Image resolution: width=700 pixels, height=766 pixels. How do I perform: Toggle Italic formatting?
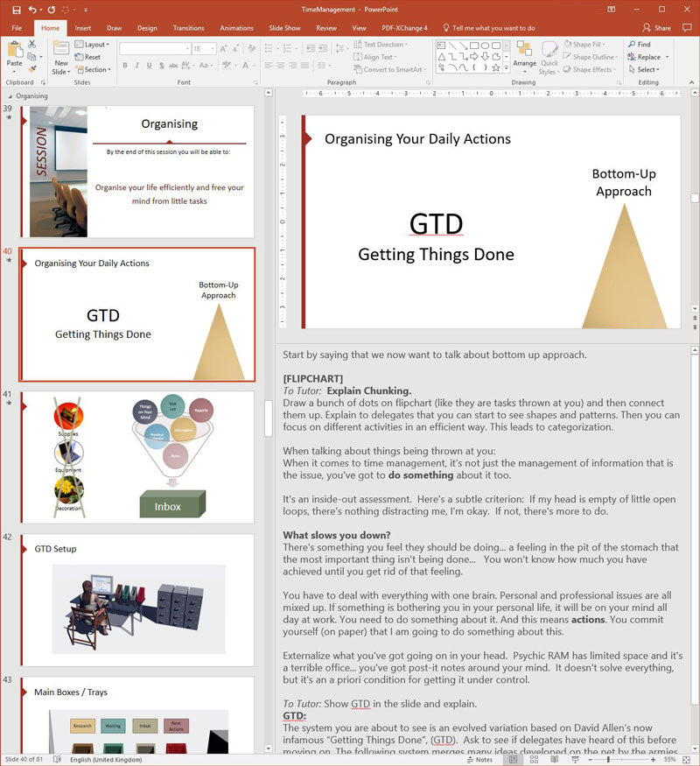(137, 66)
